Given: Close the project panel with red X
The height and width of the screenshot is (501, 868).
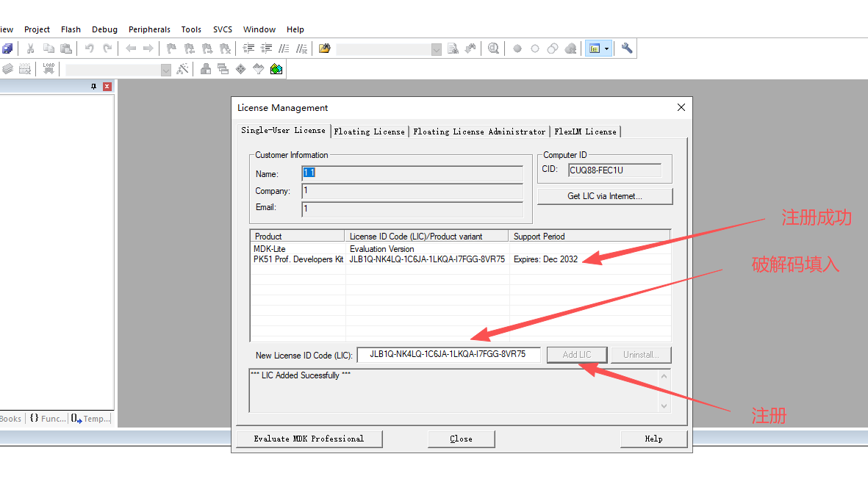Looking at the screenshot, I should [107, 87].
